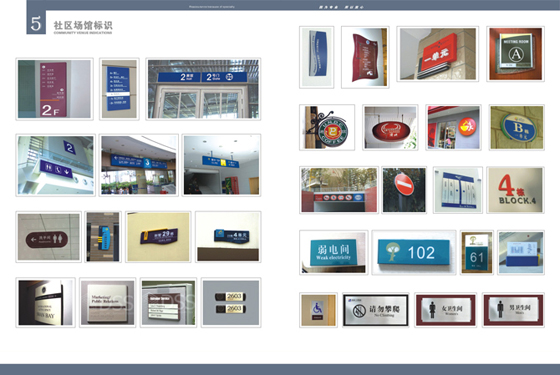
Task: Click the 2603 door number plates image
Action: click(231, 302)
